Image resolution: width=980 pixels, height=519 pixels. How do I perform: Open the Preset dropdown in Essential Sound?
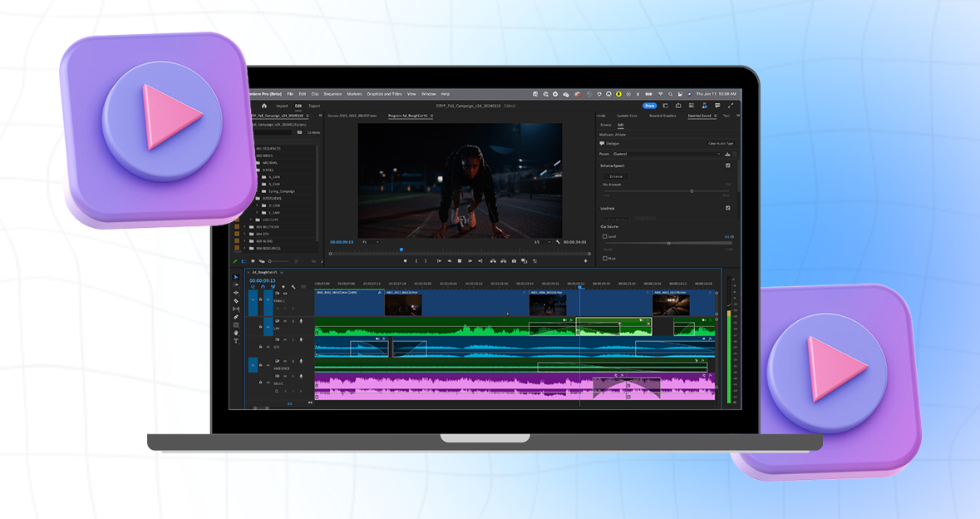click(x=665, y=154)
